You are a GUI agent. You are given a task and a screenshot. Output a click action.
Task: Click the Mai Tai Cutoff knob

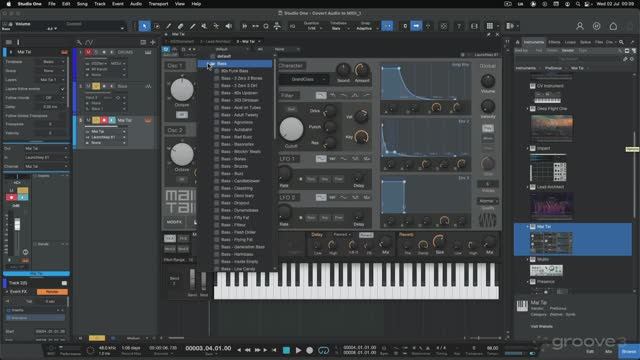(x=291, y=129)
